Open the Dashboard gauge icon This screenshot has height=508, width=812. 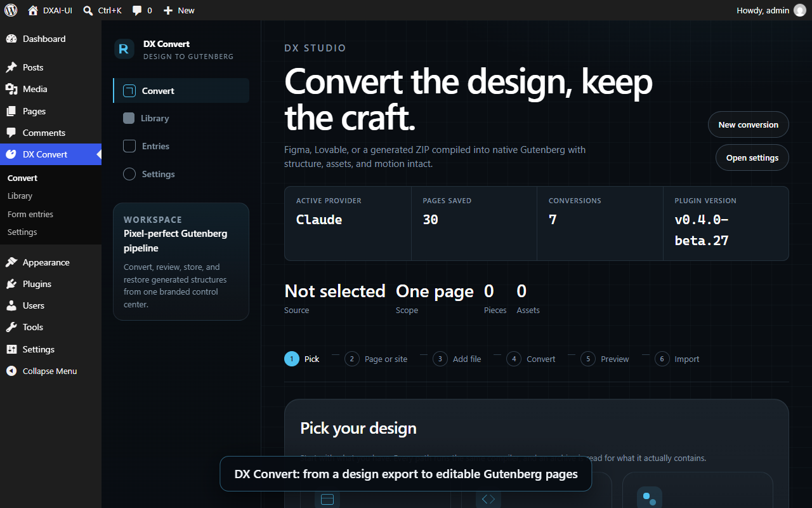tap(11, 39)
